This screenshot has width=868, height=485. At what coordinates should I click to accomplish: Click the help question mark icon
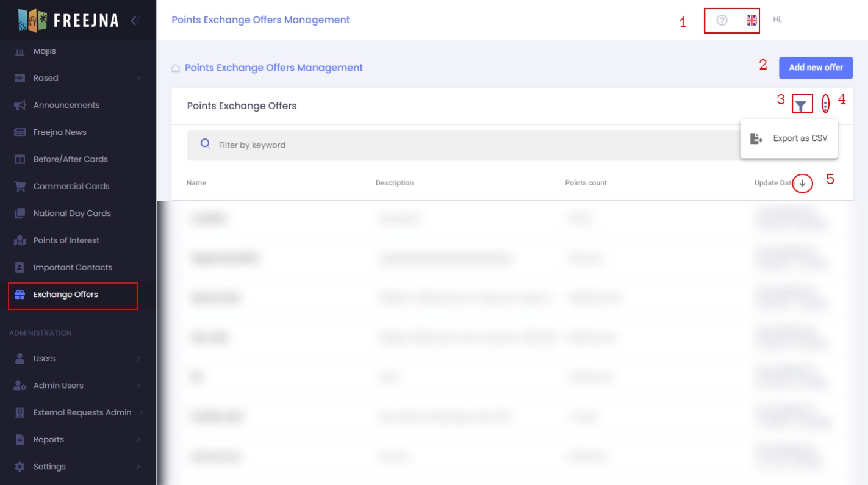722,20
